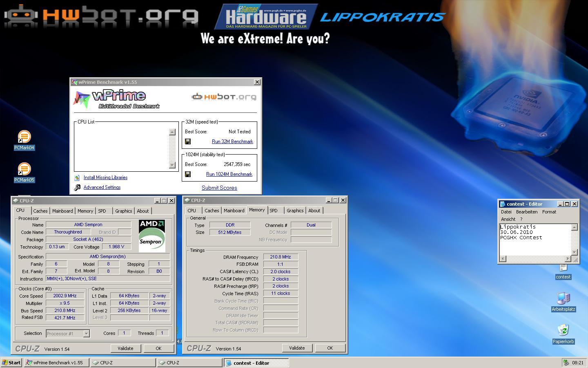Click Validate in left CPU-Z window
The height and width of the screenshot is (368, 588).
click(125, 348)
